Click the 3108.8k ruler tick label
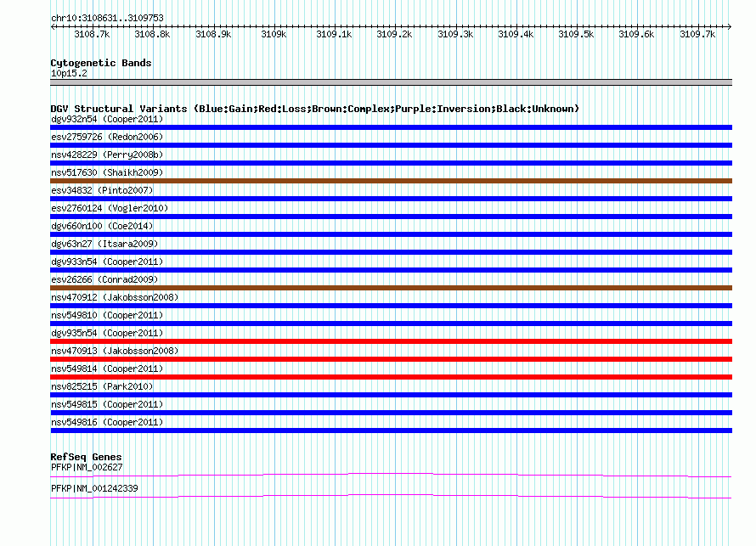Image resolution: width=756 pixels, height=546 pixels. (152, 34)
